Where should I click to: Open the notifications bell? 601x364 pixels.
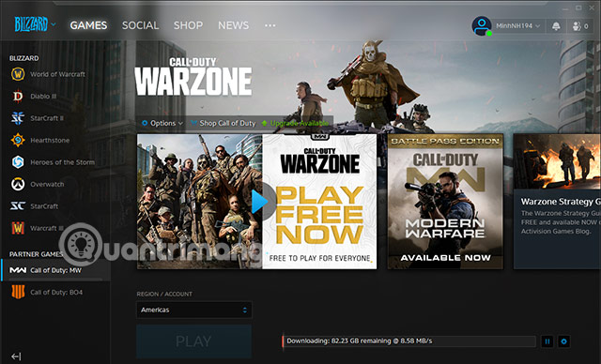click(556, 26)
